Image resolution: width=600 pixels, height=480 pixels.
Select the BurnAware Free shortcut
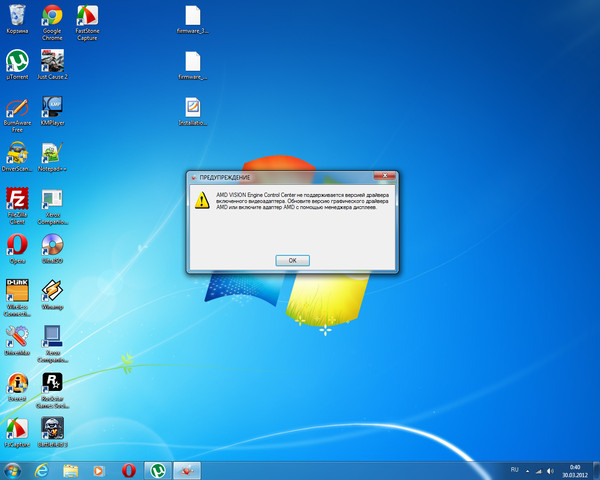pyautogui.click(x=17, y=115)
